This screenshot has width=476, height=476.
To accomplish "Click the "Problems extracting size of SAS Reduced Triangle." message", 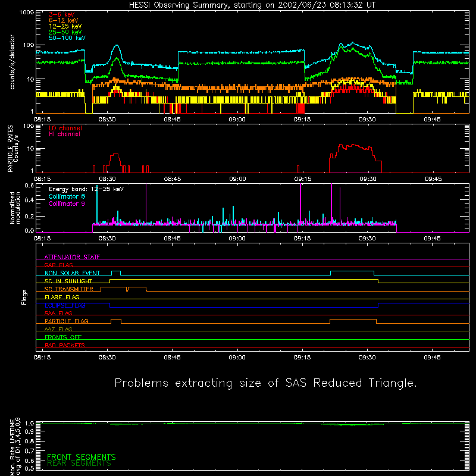I will 265,383.
